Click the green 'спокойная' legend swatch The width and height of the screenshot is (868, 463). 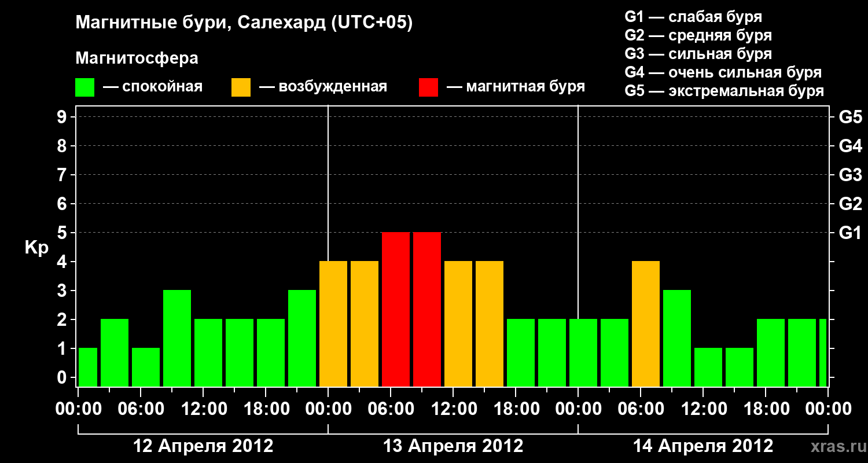point(84,87)
